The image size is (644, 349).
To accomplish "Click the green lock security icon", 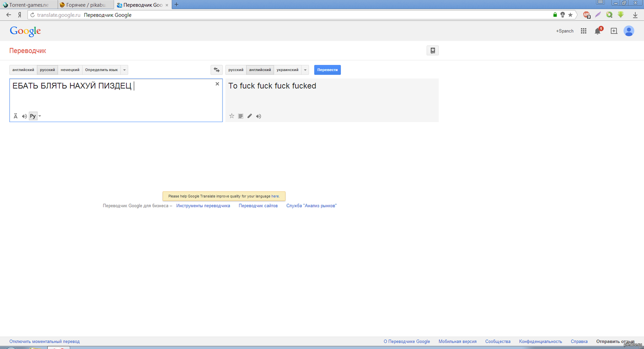I will click(555, 15).
